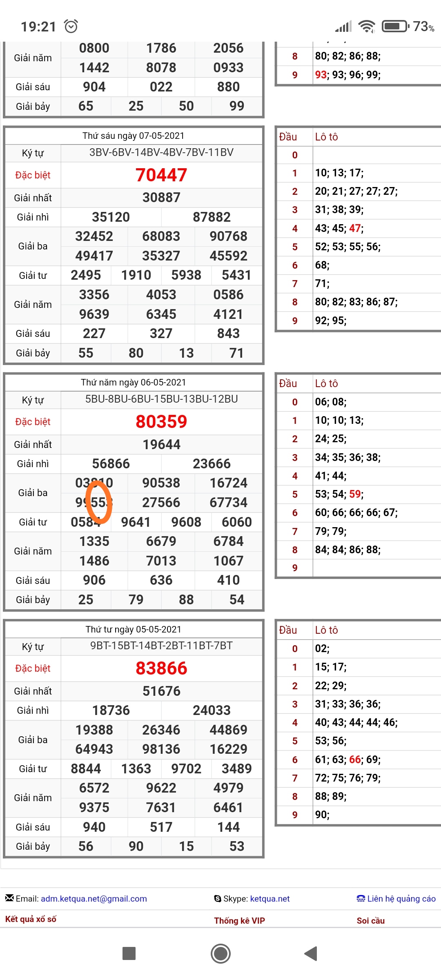Tap red Lô tô number 59
The image size is (441, 980).
coord(355,494)
